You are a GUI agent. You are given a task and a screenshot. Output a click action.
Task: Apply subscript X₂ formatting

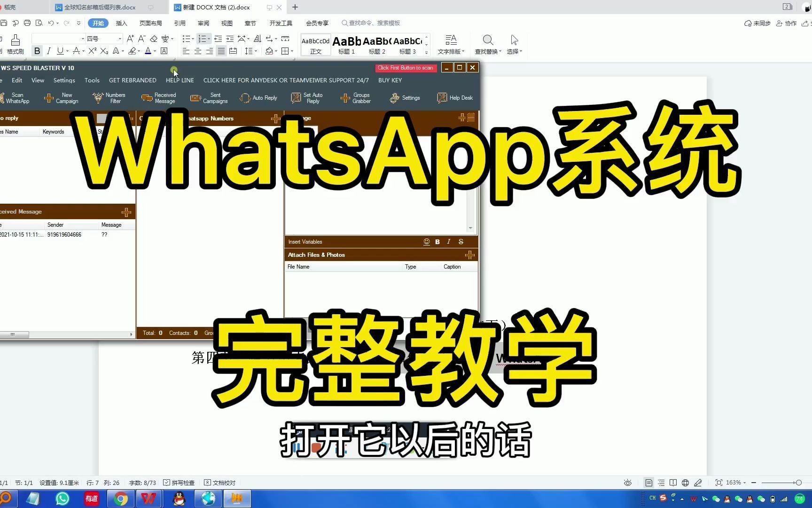pyautogui.click(x=104, y=51)
